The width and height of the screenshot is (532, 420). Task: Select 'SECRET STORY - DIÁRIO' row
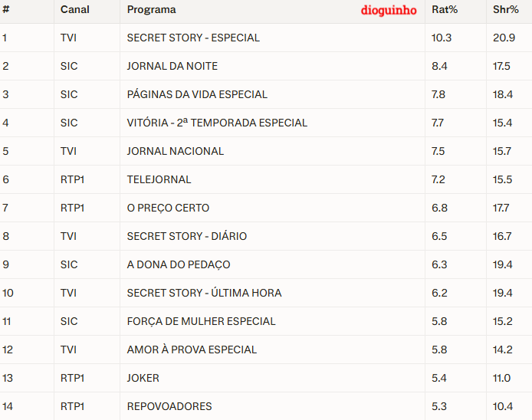(x=186, y=236)
